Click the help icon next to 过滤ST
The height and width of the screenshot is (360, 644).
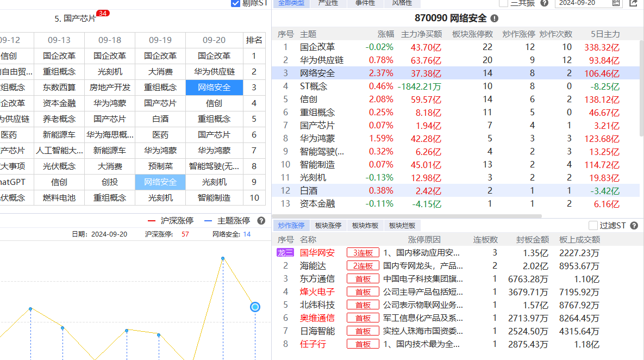[633, 225]
